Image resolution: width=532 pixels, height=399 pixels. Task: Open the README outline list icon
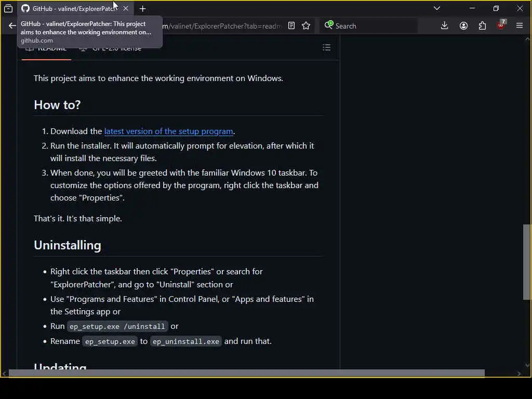pyautogui.click(x=326, y=47)
